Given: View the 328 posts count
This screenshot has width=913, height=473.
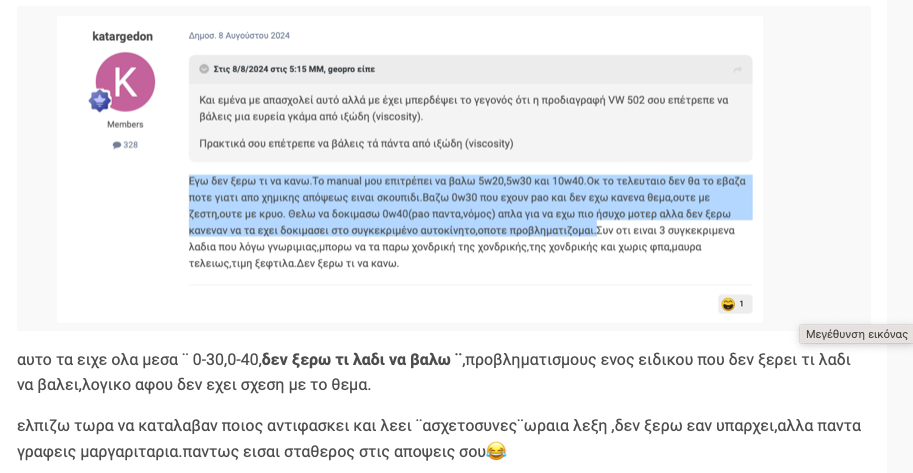Looking at the screenshot, I should [125, 145].
